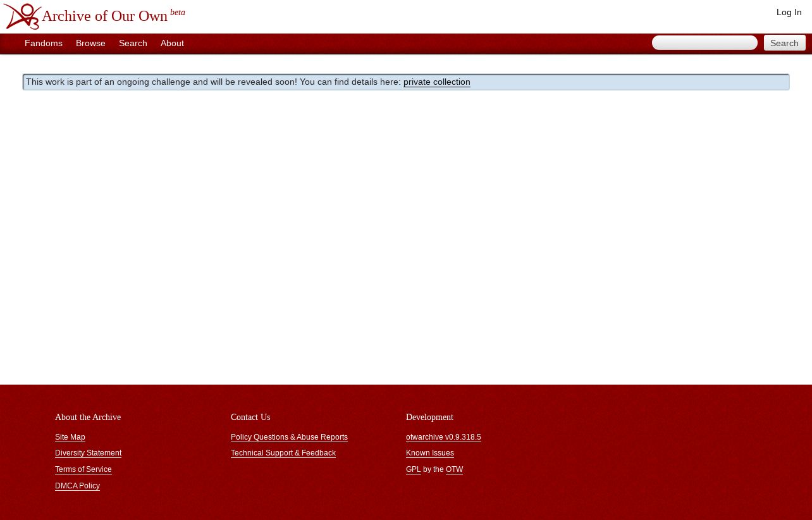Visit the OTW link in footer
Viewport: 812px width, 520px height.
click(454, 469)
